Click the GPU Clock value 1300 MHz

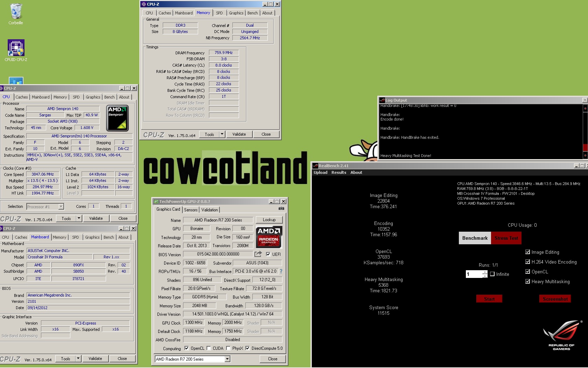[194, 322]
